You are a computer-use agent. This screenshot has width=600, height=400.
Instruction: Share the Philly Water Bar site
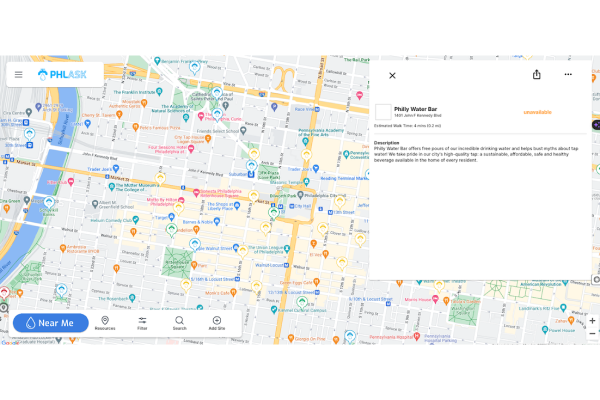(x=537, y=75)
